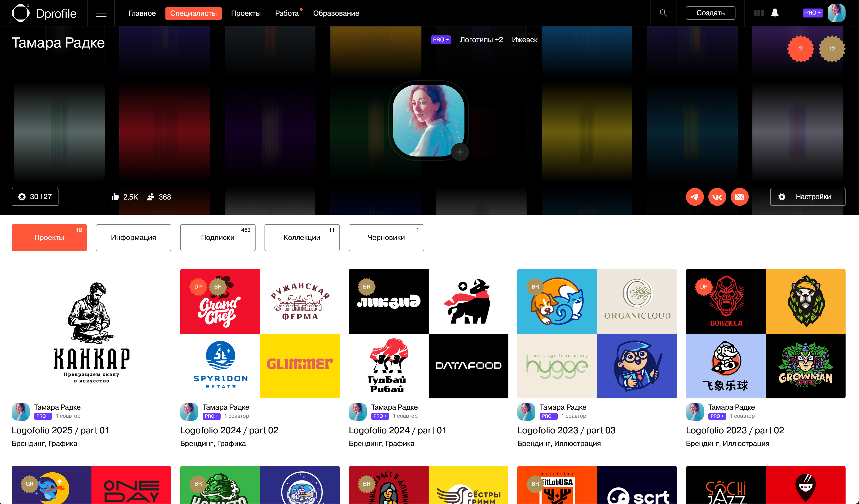Switch to the Проекты tab with 18
The image size is (859, 504).
point(49,237)
